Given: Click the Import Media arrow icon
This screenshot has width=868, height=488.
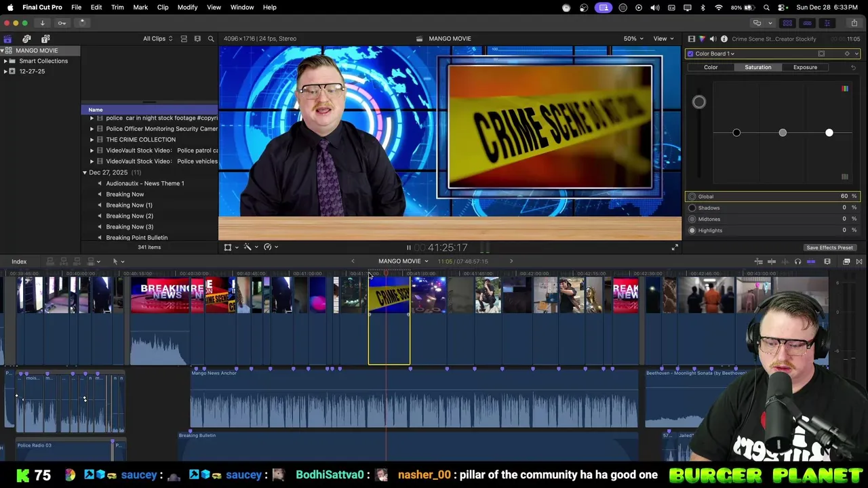Looking at the screenshot, I should click(42, 23).
